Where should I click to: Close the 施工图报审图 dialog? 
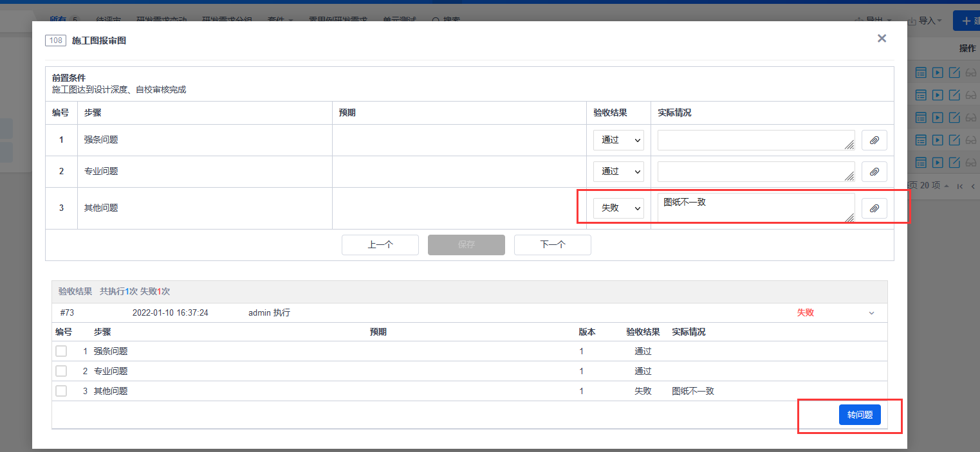coord(882,39)
